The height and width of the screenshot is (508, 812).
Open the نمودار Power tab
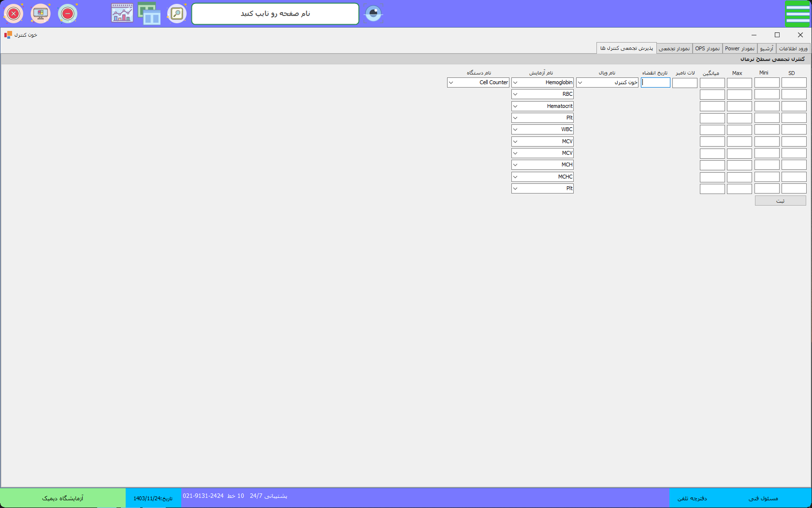[x=739, y=48]
